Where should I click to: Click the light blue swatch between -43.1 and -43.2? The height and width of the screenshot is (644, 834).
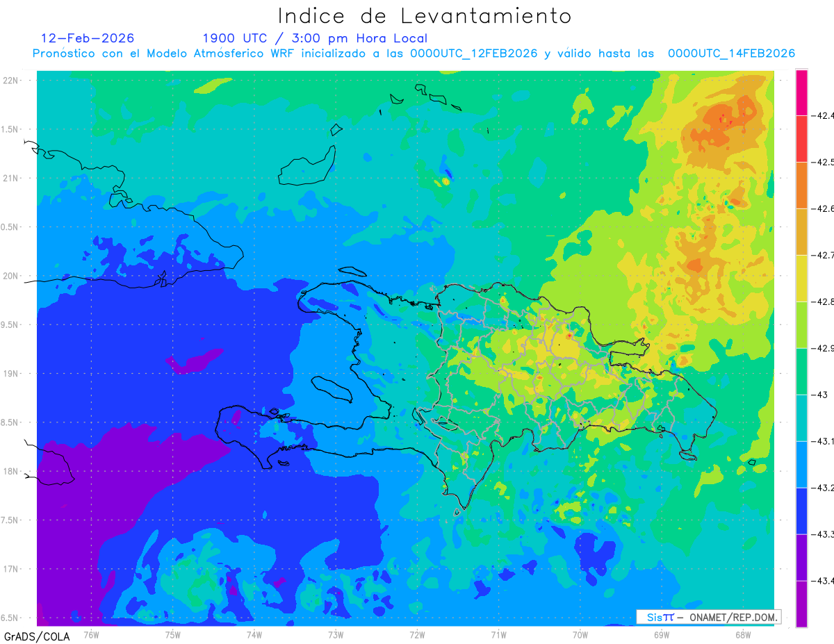click(x=801, y=464)
